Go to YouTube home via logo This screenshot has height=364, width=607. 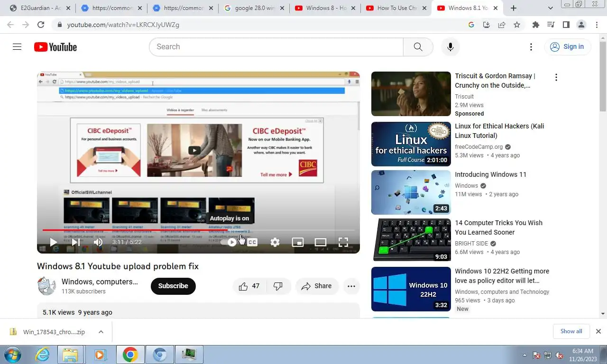pos(55,47)
